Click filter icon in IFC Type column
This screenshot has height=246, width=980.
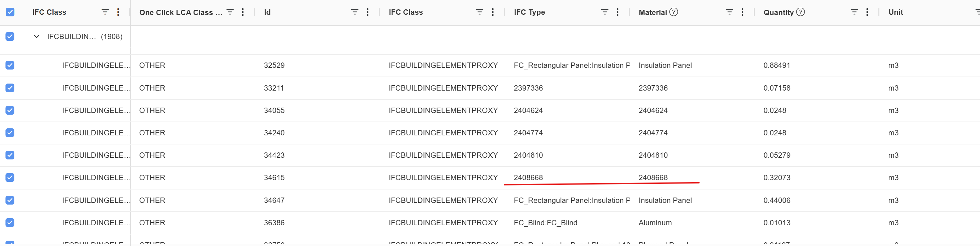coord(604,12)
